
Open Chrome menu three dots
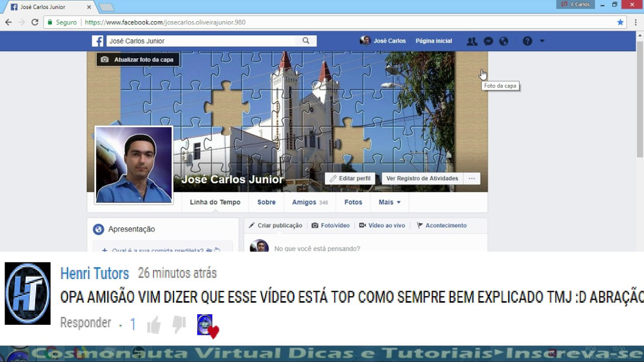tap(636, 22)
